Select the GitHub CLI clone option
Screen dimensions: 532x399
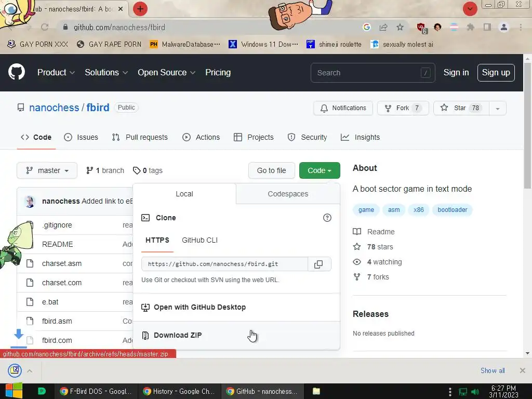pos(199,240)
